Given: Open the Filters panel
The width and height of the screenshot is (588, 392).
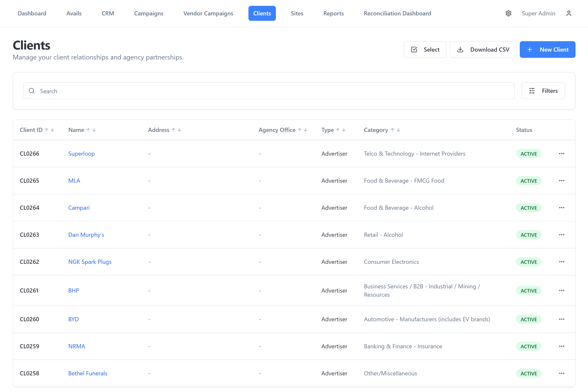Looking at the screenshot, I should pos(543,91).
